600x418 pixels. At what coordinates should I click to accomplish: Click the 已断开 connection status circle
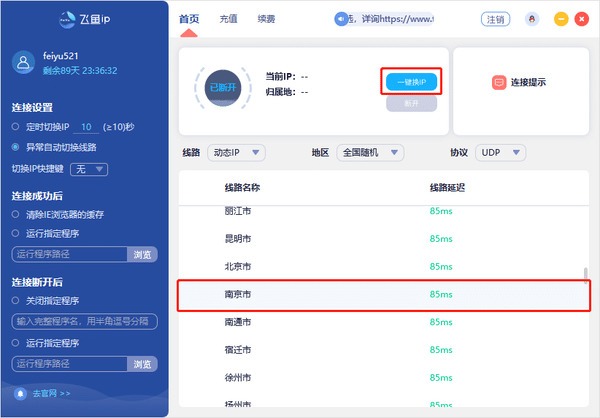pos(223,88)
